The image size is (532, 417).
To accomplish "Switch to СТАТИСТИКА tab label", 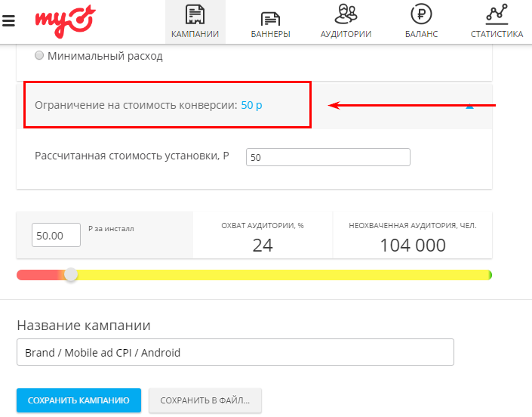I will tap(497, 34).
